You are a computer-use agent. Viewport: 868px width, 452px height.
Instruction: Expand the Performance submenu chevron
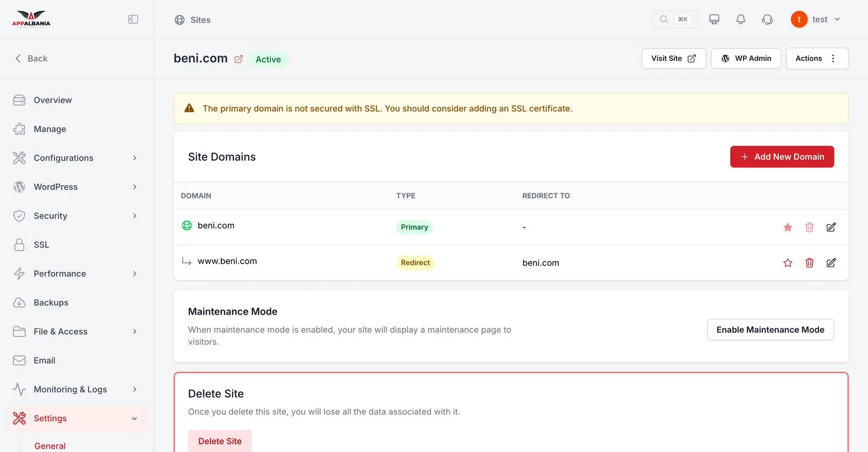coord(135,274)
